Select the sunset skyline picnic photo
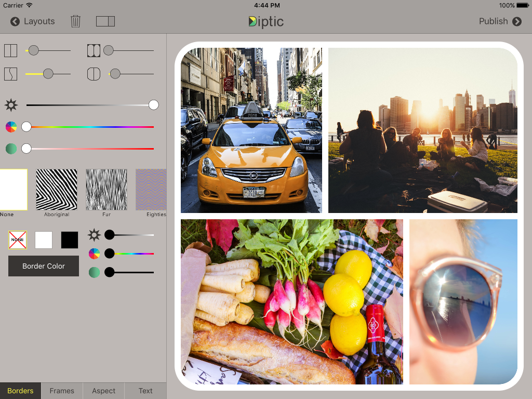Viewport: 532px width, 399px height. 423,130
